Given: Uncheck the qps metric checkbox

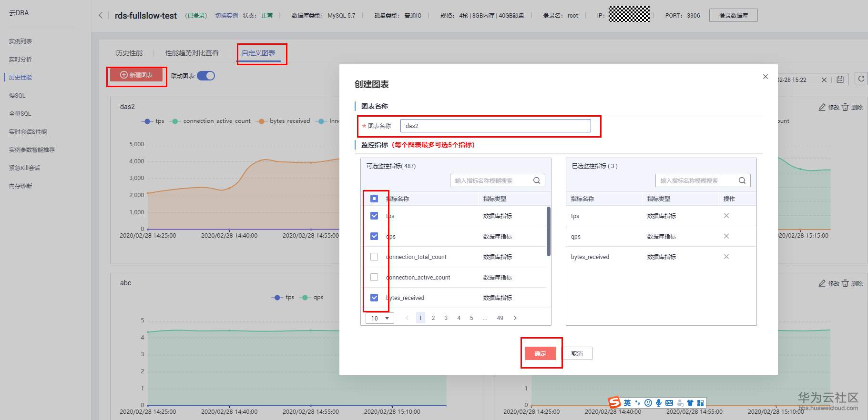Looking at the screenshot, I should 374,236.
